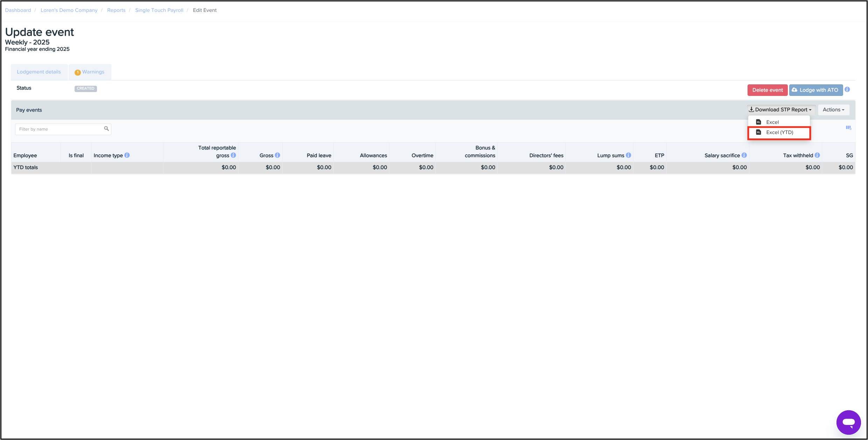Click the Delete event button
This screenshot has height=440, width=868.
coord(767,90)
